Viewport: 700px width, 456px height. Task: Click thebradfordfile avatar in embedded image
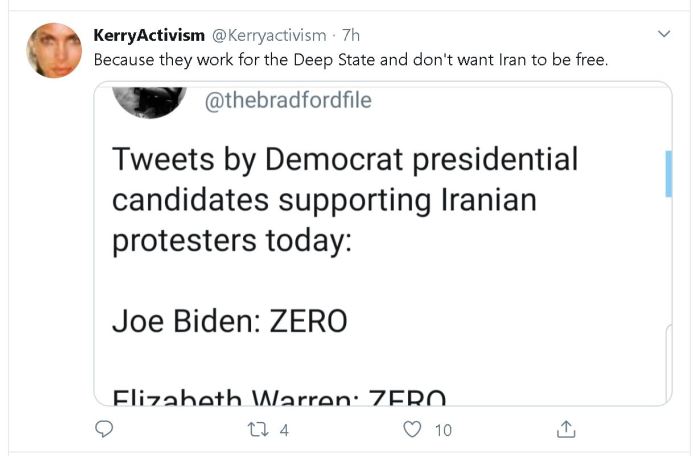(x=148, y=99)
